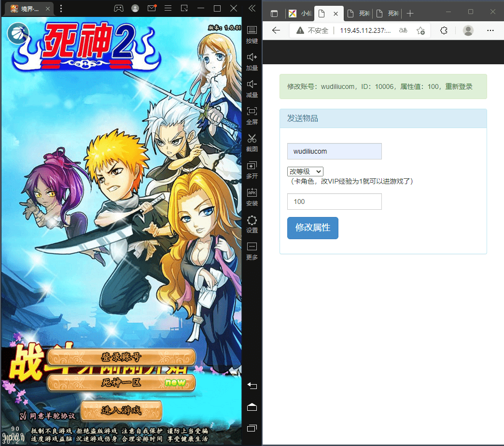Open emulator hamburger menu icon

(x=168, y=8)
